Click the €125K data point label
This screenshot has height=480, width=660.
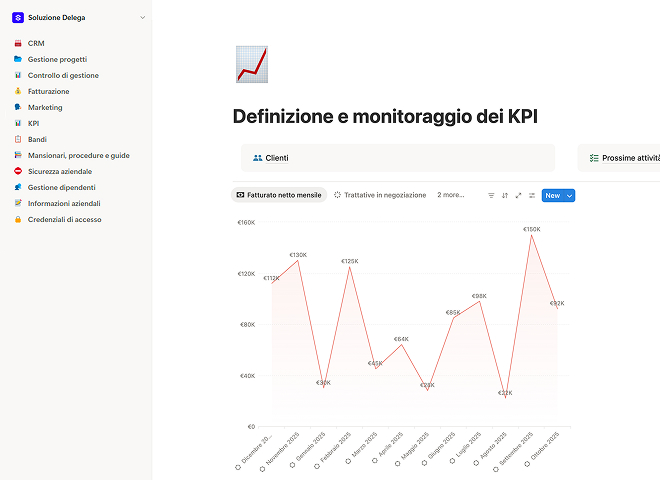[350, 261]
